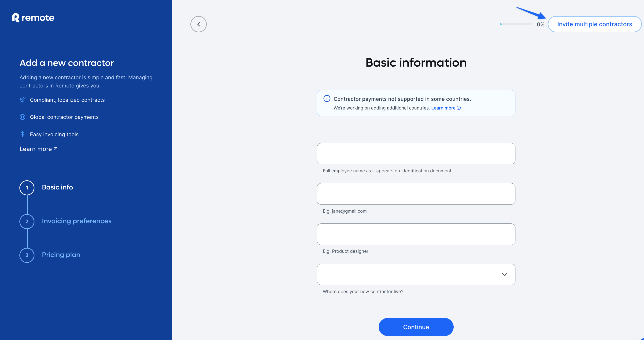Switch to the Invoicing preferences step
Image resolution: width=644 pixels, height=340 pixels.
[77, 221]
